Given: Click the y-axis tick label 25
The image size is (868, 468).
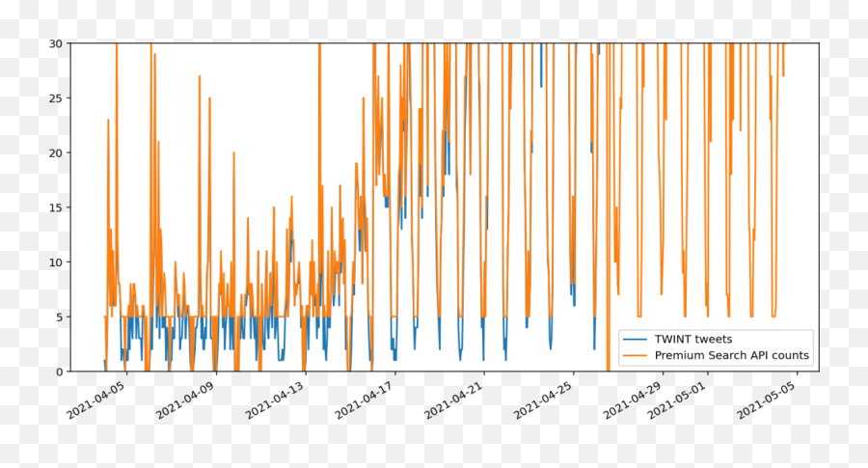Looking at the screenshot, I should tap(55, 98).
